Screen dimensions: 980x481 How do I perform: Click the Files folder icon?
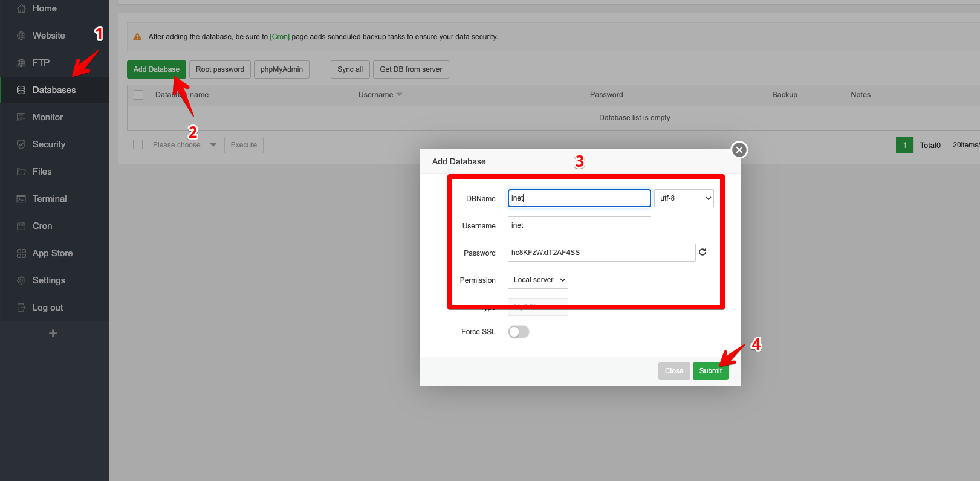[x=21, y=172]
